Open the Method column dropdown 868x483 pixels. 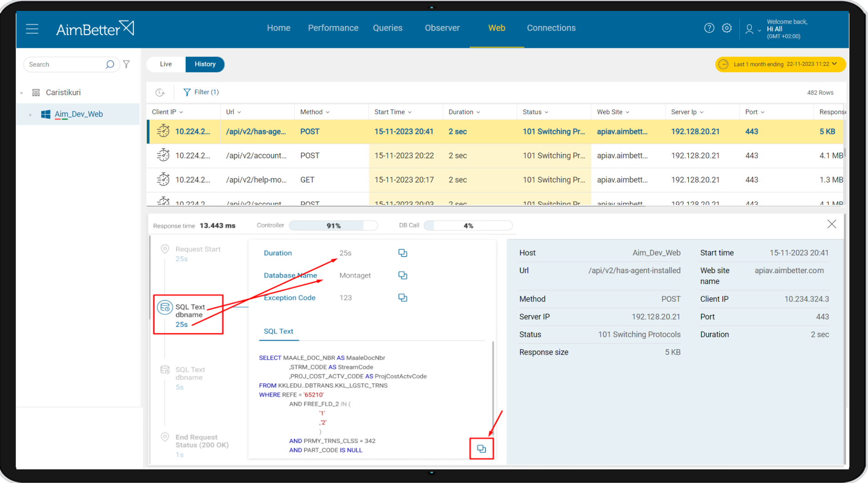click(328, 112)
